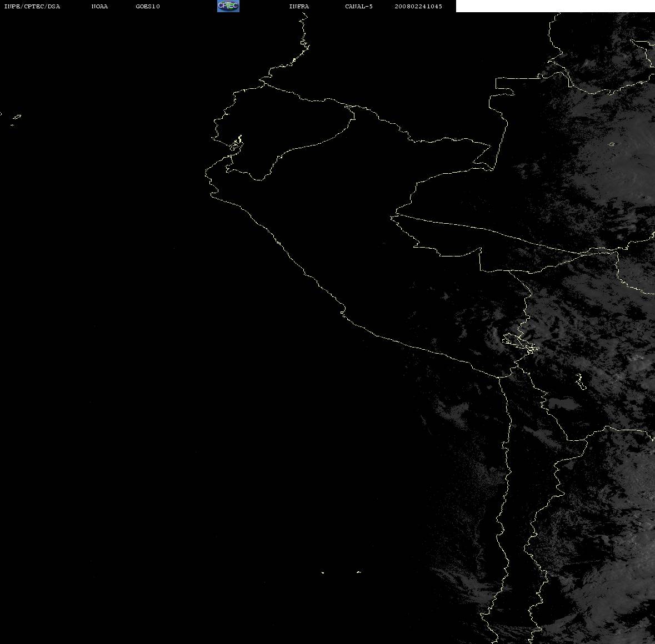Select the GOES10 satellite label
This screenshot has height=644, width=655.
tap(147, 6)
